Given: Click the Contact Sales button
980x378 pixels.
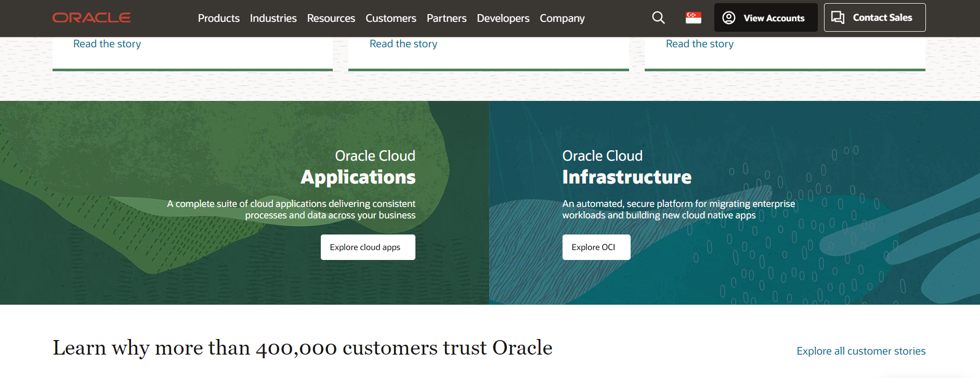Looking at the screenshot, I should point(874,18).
